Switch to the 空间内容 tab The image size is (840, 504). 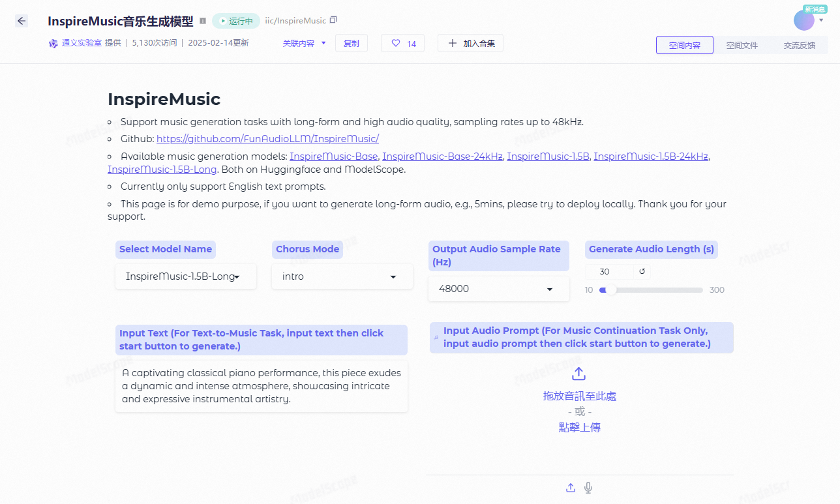[685, 45]
